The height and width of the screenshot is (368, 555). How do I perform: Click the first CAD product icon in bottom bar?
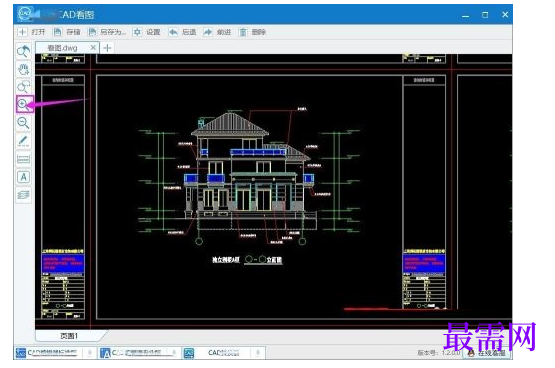[x=21, y=353]
